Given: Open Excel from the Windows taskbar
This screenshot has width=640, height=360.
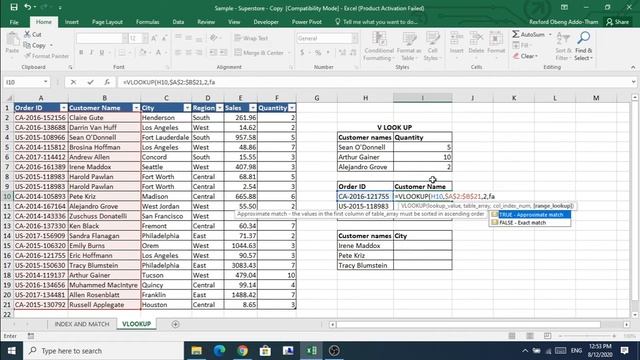Looking at the screenshot, I should click(x=311, y=351).
